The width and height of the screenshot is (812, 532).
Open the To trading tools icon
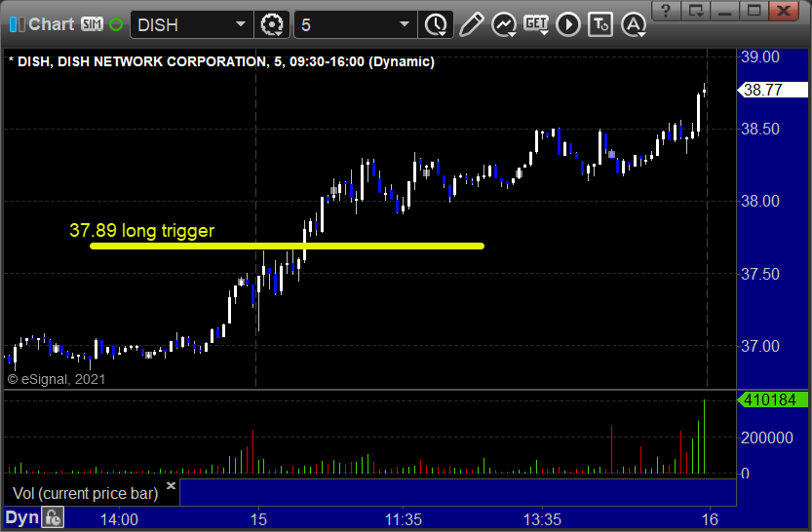[600, 24]
